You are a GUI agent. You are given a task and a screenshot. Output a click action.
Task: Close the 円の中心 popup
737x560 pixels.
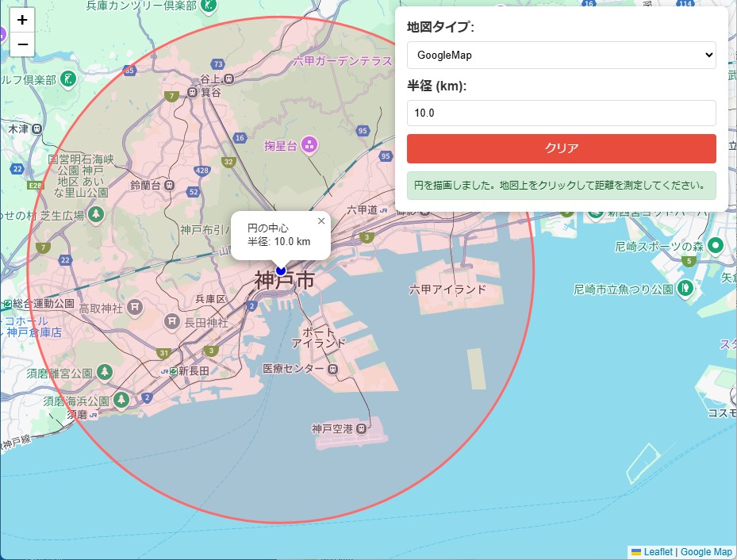[321, 221]
